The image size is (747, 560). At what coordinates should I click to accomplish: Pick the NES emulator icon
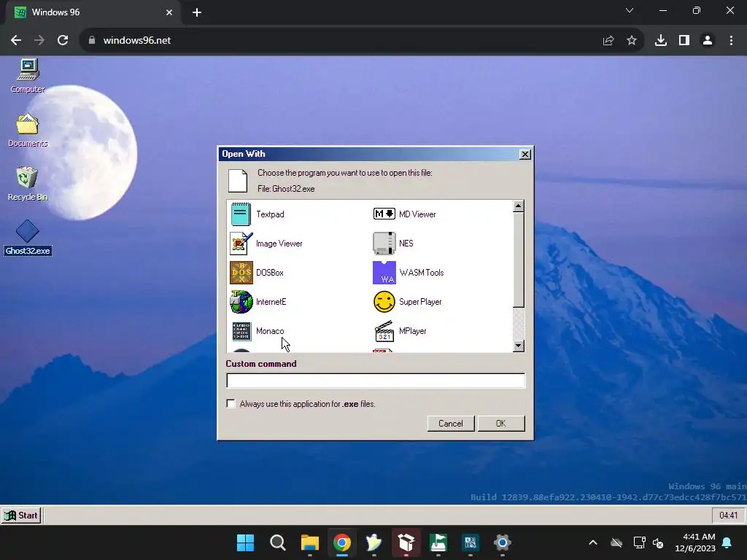point(384,244)
